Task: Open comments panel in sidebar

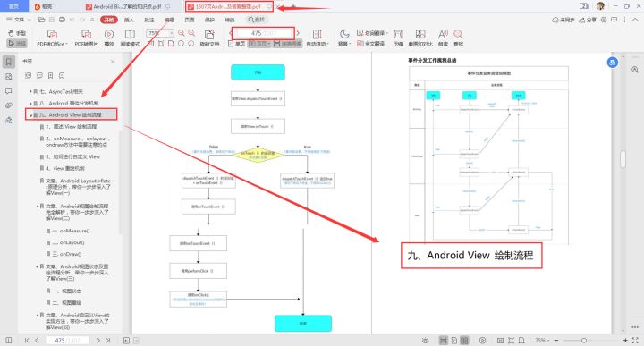Action: click(x=9, y=91)
